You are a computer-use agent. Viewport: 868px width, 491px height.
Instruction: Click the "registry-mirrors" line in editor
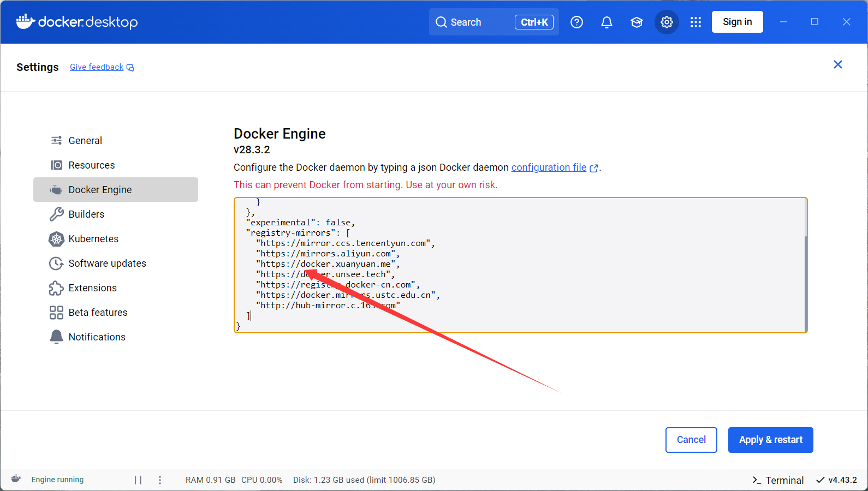click(298, 233)
